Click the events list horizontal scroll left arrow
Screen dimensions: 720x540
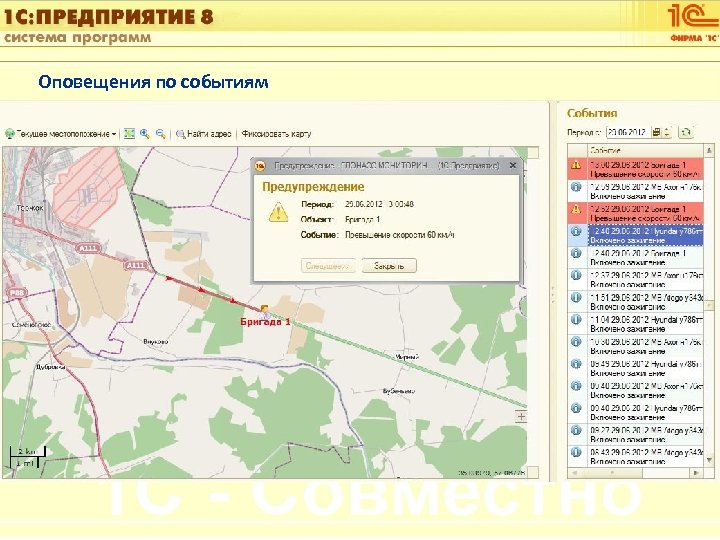574,472
